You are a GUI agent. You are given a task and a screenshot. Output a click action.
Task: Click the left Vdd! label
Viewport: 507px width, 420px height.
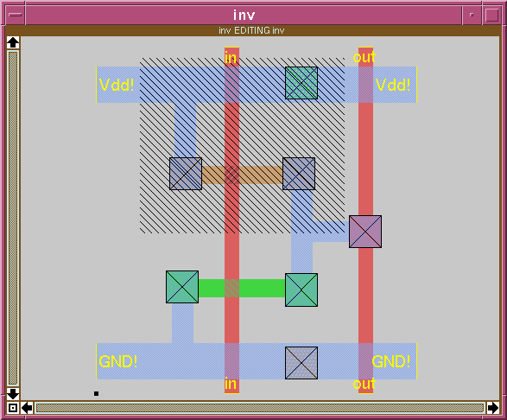[x=117, y=85]
